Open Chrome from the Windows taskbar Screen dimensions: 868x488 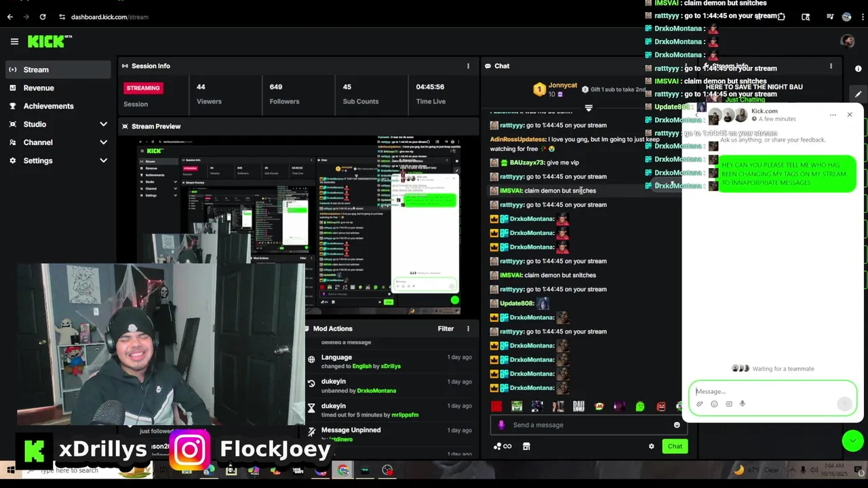pos(343,470)
